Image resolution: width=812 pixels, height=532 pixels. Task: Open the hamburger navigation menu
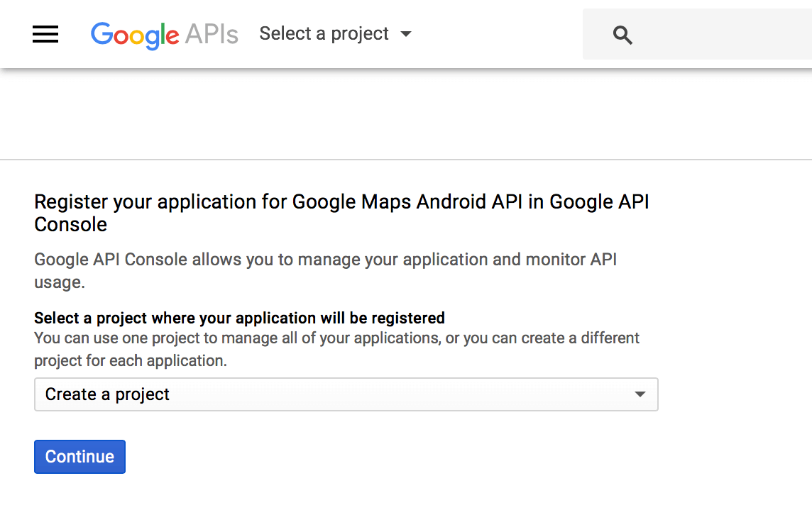pos(45,34)
